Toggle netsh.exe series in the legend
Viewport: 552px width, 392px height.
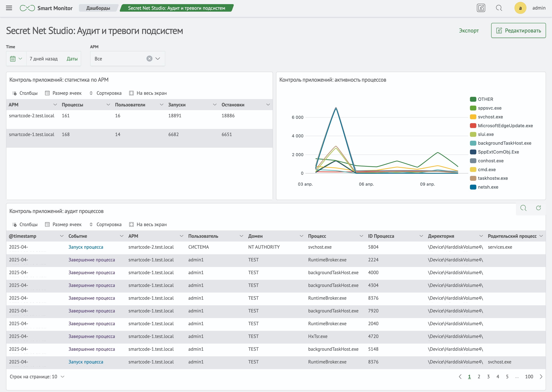coord(488,187)
